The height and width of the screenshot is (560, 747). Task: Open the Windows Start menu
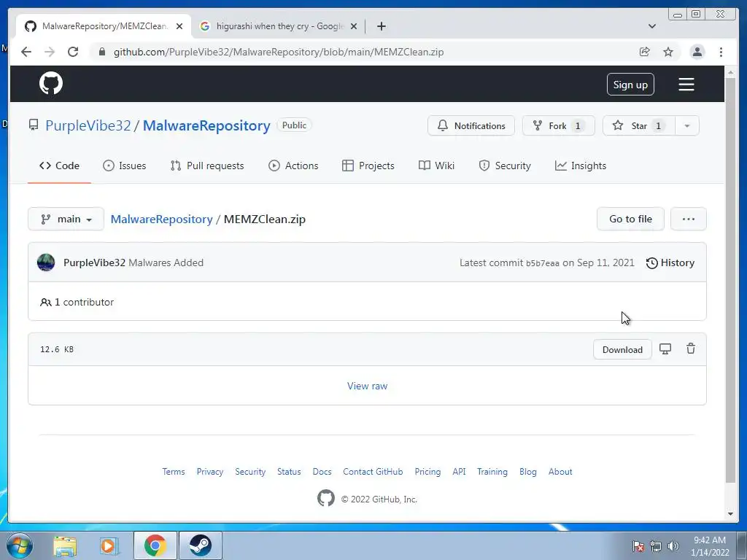tap(20, 545)
